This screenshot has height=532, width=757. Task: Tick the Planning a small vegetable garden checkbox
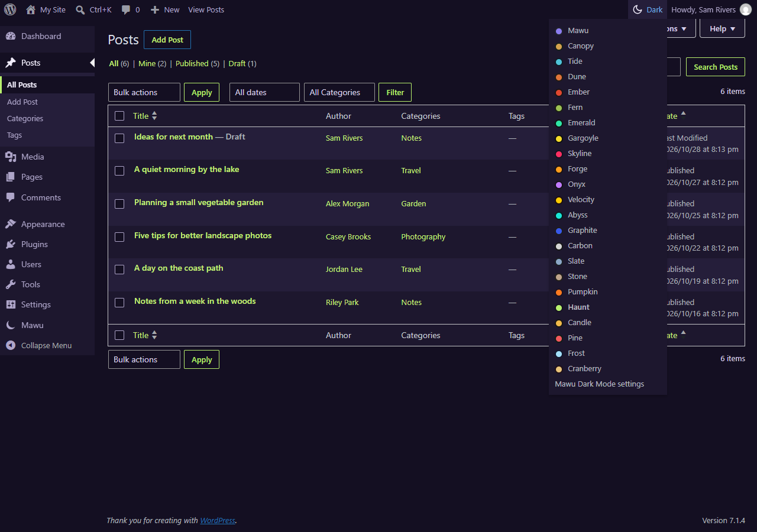[x=119, y=203]
